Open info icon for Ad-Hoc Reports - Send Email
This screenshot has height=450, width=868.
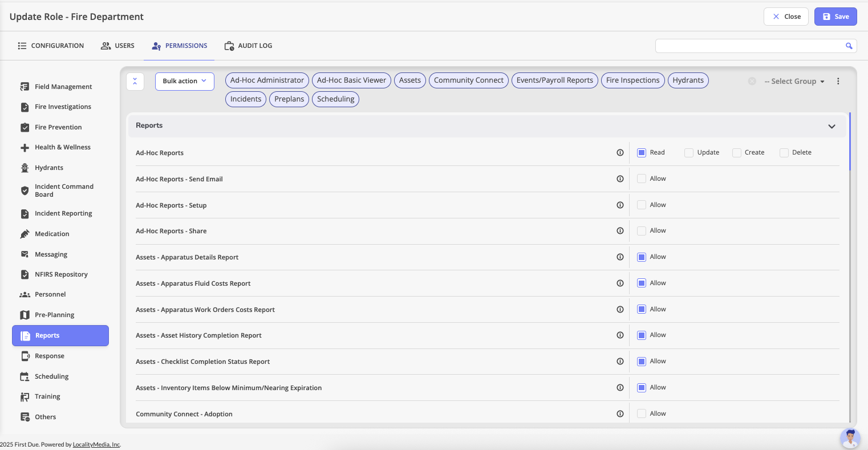(620, 179)
